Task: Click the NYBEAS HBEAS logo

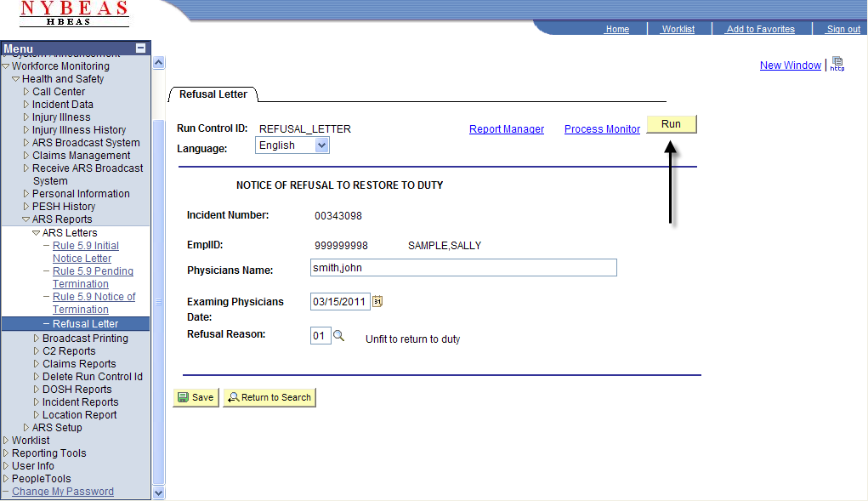Action: 74,14
